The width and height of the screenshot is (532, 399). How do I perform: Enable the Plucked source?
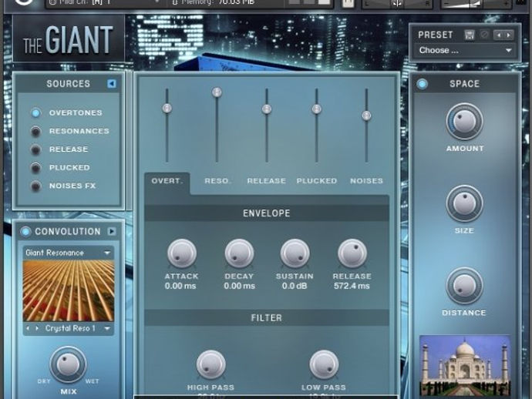coord(35,168)
